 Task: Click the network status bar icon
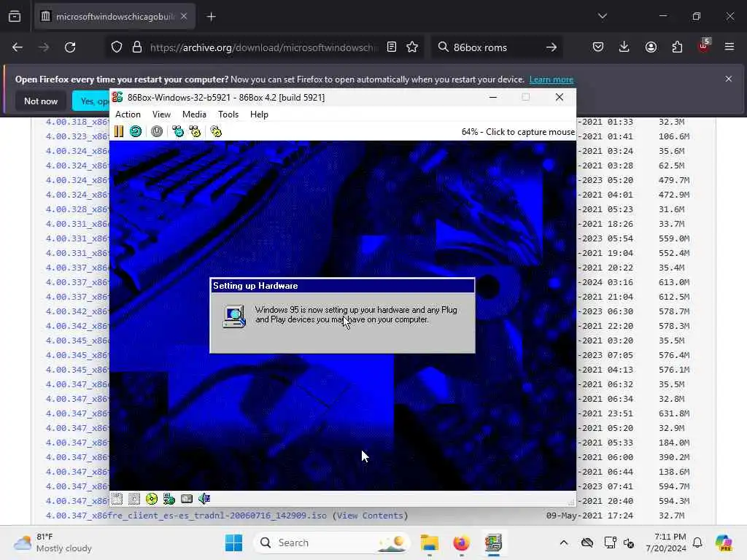click(169, 499)
